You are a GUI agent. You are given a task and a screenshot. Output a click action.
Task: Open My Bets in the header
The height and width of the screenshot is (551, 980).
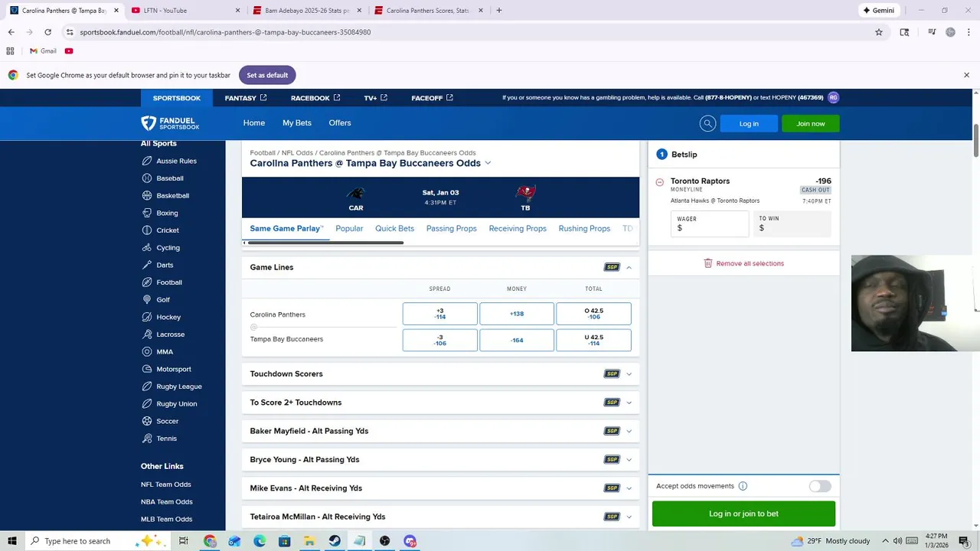tap(297, 123)
